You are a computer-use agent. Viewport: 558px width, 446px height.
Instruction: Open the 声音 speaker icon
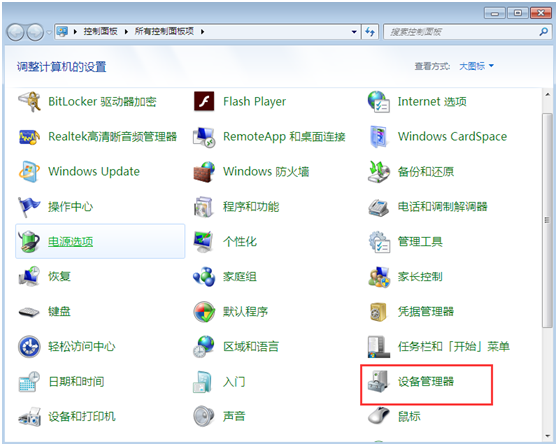204,416
